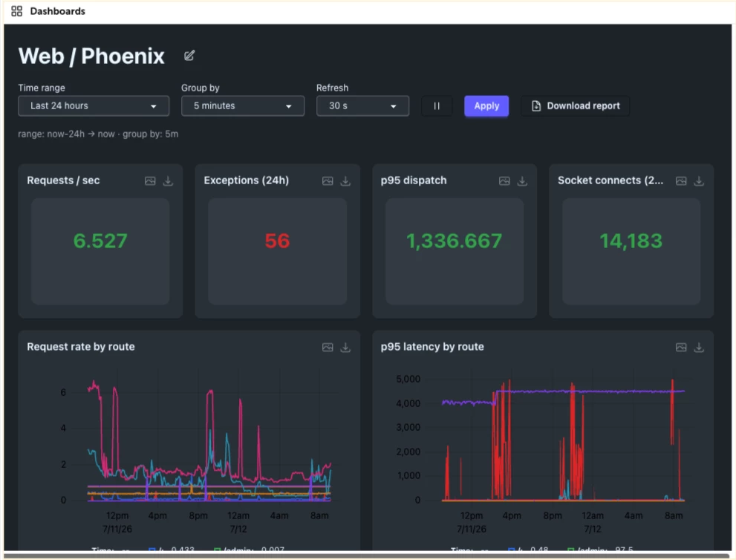736x560 pixels.
Task: Select the 6.527 requests value
Action: [x=100, y=241]
